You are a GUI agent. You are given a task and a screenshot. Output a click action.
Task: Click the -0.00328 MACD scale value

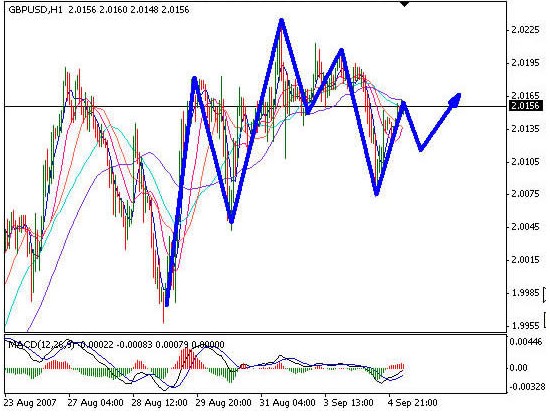pyautogui.click(x=526, y=387)
